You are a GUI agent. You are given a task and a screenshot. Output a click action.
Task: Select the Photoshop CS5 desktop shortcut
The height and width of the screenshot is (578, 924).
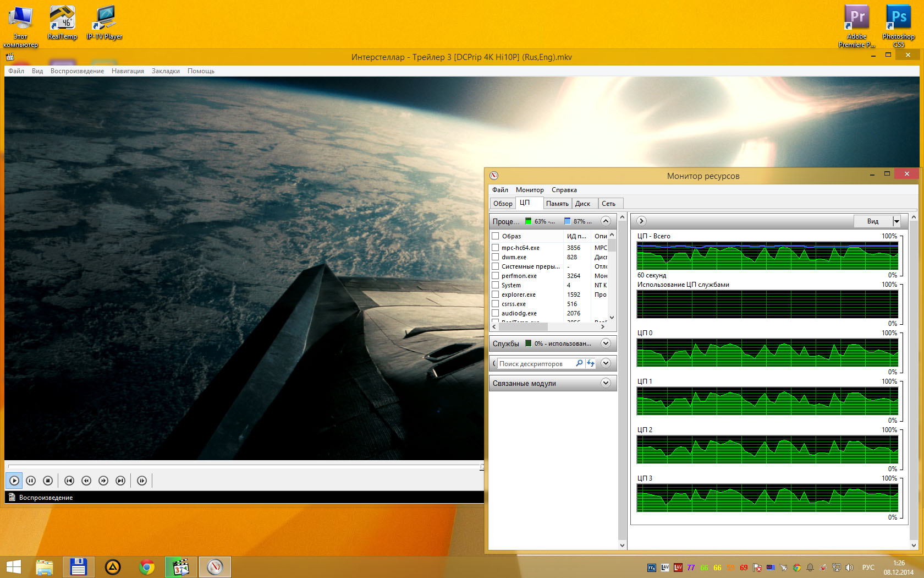pos(899,26)
